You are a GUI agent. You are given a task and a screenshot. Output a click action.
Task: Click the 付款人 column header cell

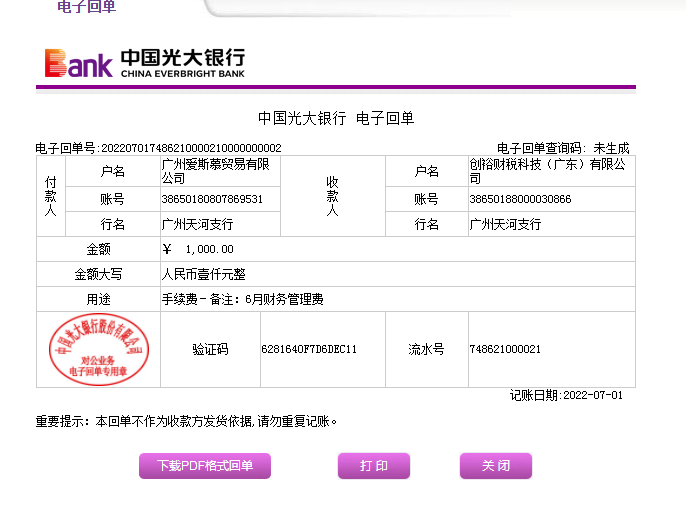51,196
